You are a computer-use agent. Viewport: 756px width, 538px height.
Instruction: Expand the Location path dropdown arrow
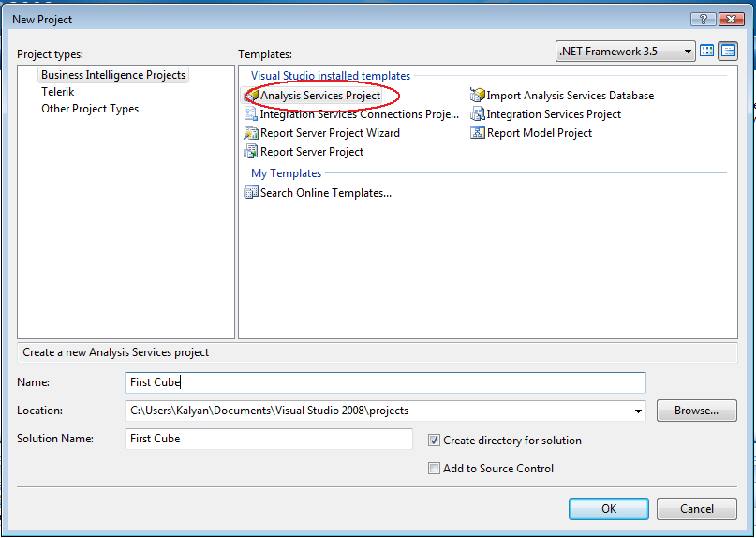click(638, 411)
